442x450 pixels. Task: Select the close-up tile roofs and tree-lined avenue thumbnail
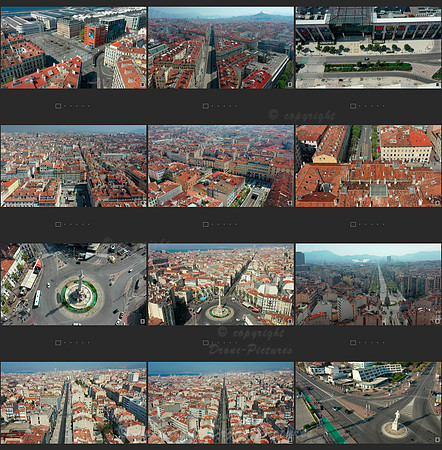pos(368,166)
